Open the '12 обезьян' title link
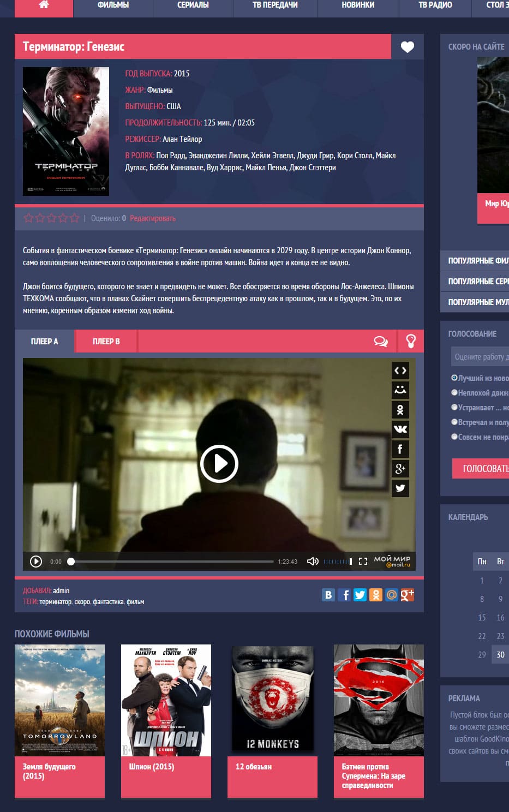 point(254,767)
